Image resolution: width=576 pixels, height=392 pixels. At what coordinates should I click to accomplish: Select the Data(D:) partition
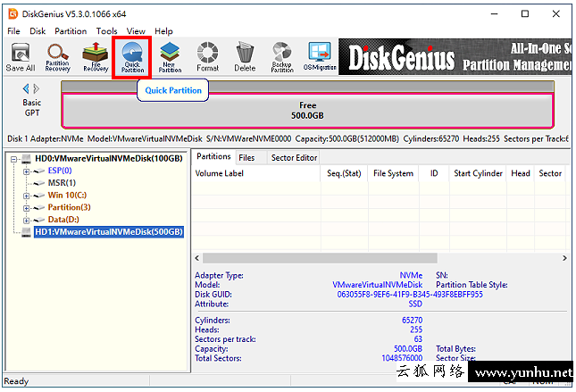[63, 220]
